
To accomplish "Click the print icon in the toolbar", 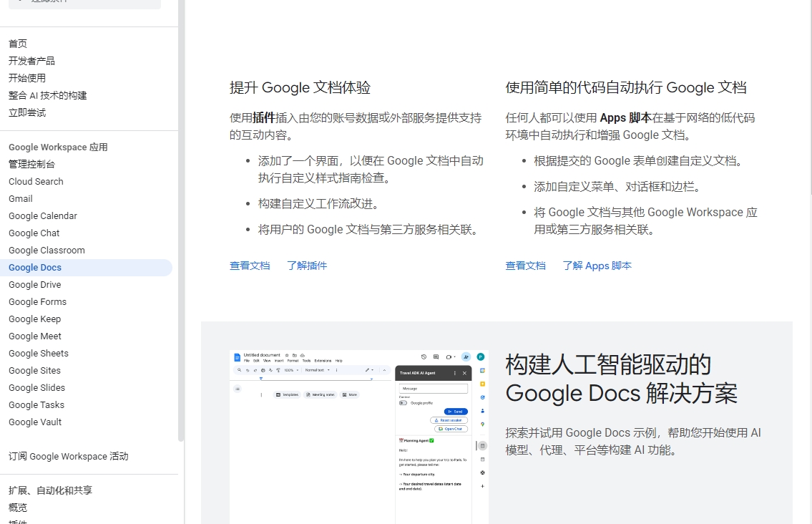I will pos(262,370).
